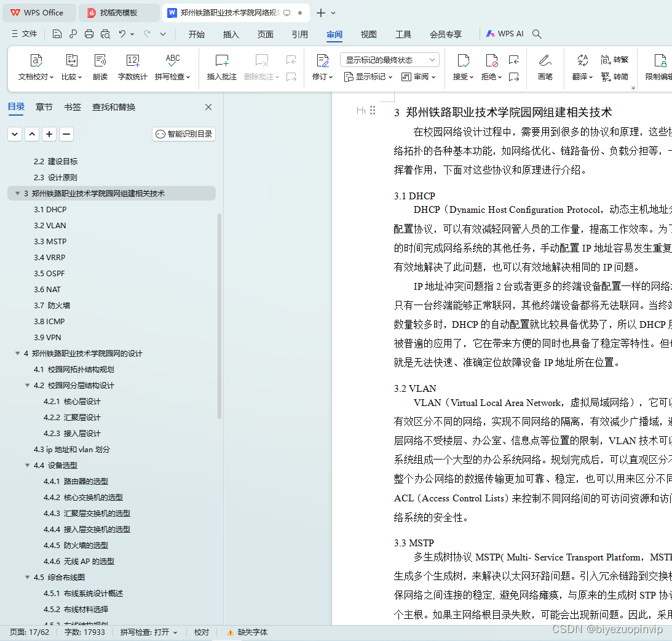Click previous comment icon

click(291, 60)
